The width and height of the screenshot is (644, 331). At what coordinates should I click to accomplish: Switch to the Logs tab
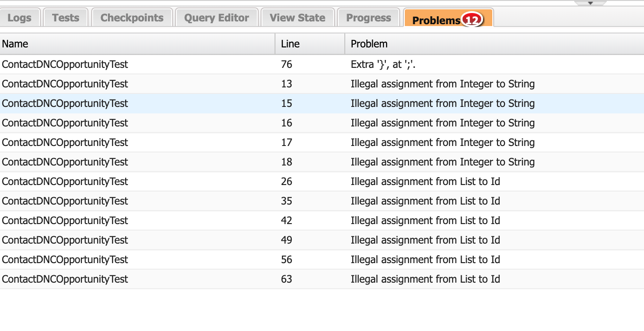tap(20, 18)
